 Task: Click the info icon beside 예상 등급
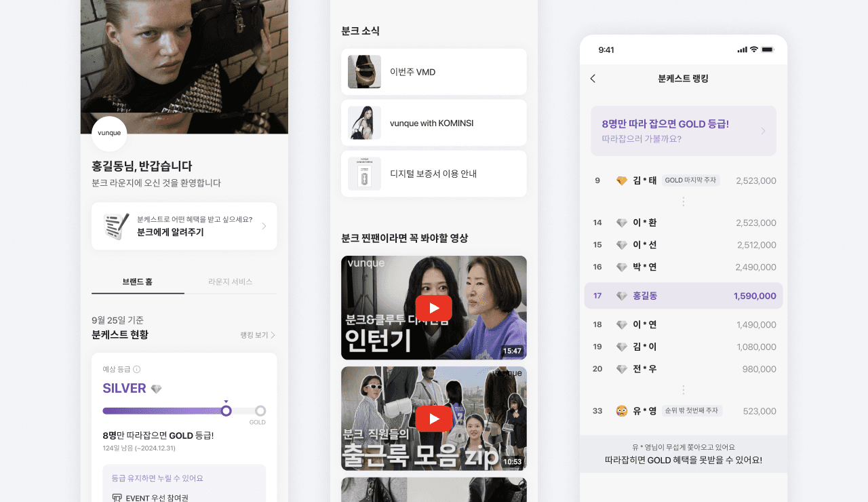pyautogui.click(x=136, y=370)
